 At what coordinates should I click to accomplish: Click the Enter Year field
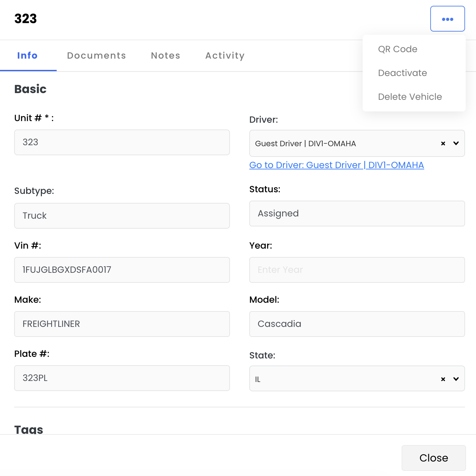tap(357, 270)
